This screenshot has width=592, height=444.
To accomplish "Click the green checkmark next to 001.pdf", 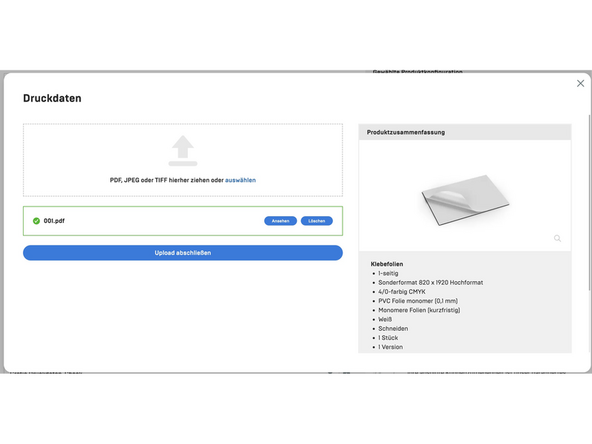I will point(36,221).
